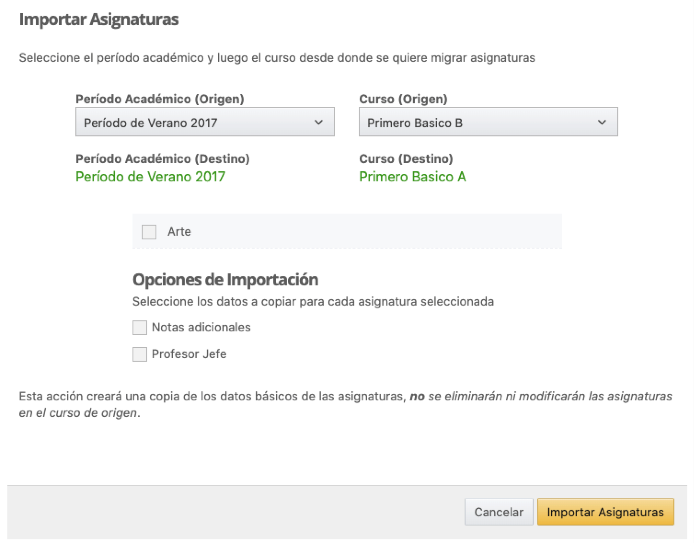This screenshot has height=543, width=694.
Task: Click chevron arrow of Período de Verano 2017 select
Action: point(319,123)
